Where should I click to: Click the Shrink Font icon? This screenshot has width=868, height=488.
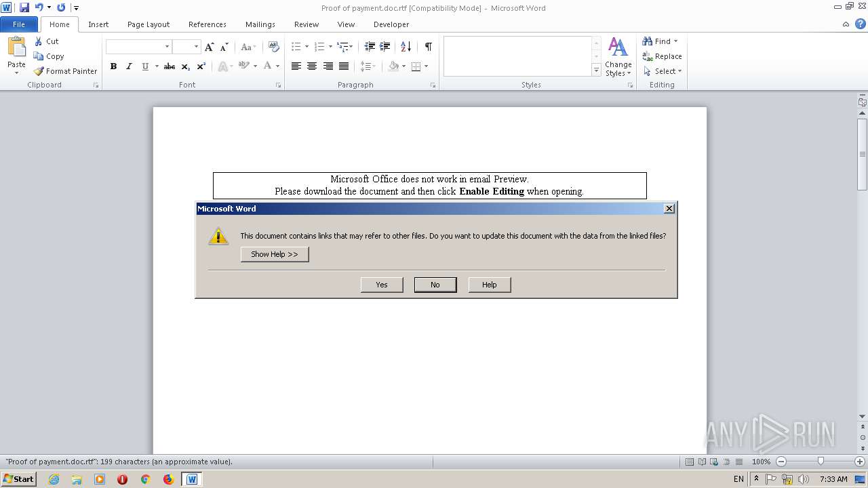click(224, 47)
